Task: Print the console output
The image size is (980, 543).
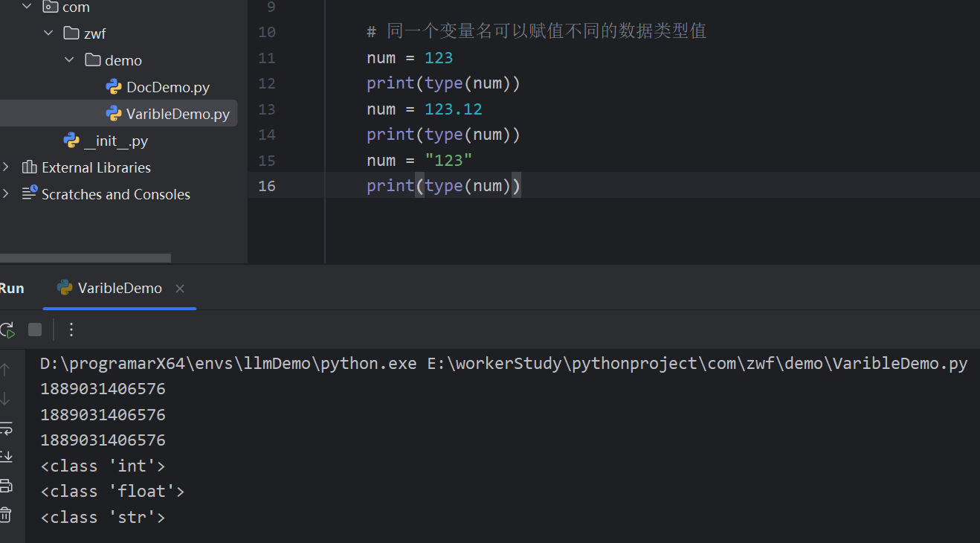Action: point(6,486)
